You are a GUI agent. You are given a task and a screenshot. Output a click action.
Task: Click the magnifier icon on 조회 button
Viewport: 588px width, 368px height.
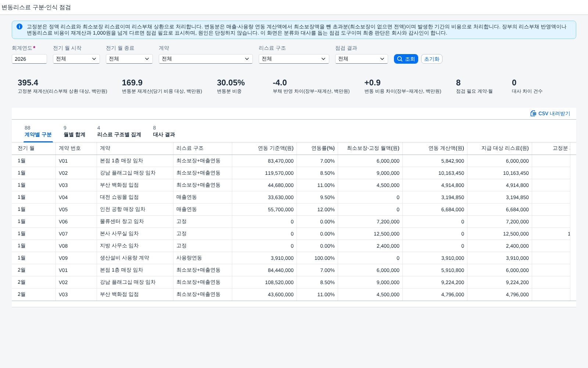click(x=400, y=59)
